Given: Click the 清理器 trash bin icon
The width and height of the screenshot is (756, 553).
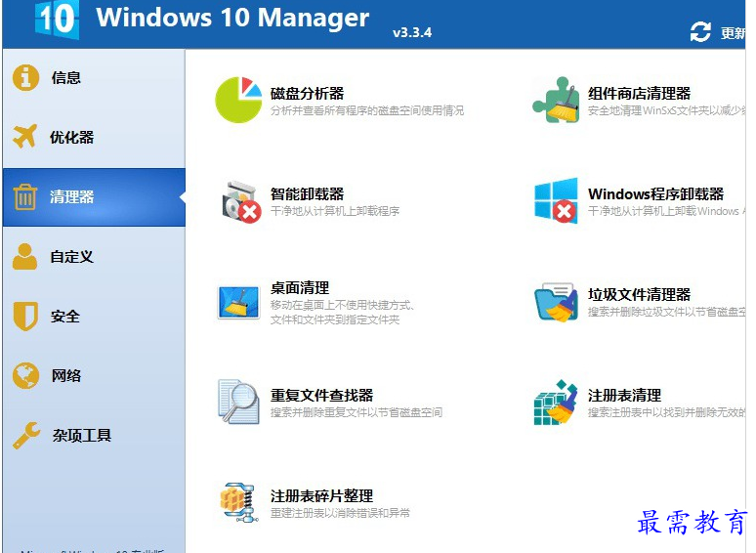Looking at the screenshot, I should [x=25, y=196].
